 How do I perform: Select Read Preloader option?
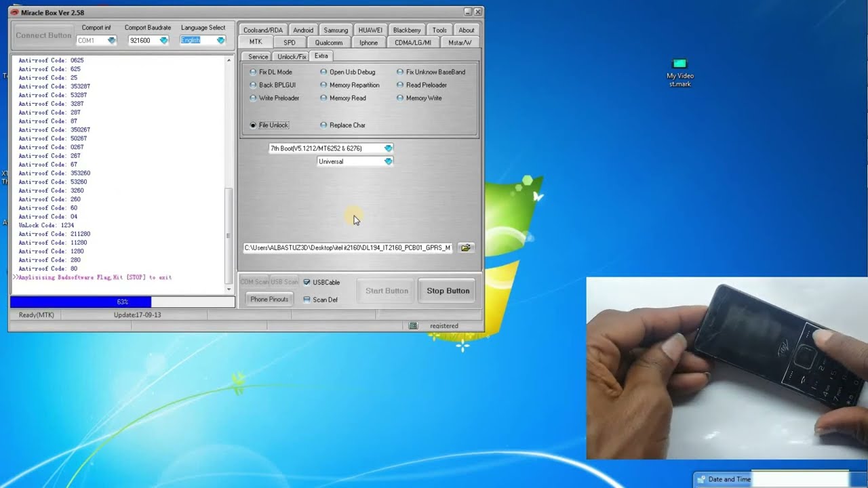click(x=422, y=85)
